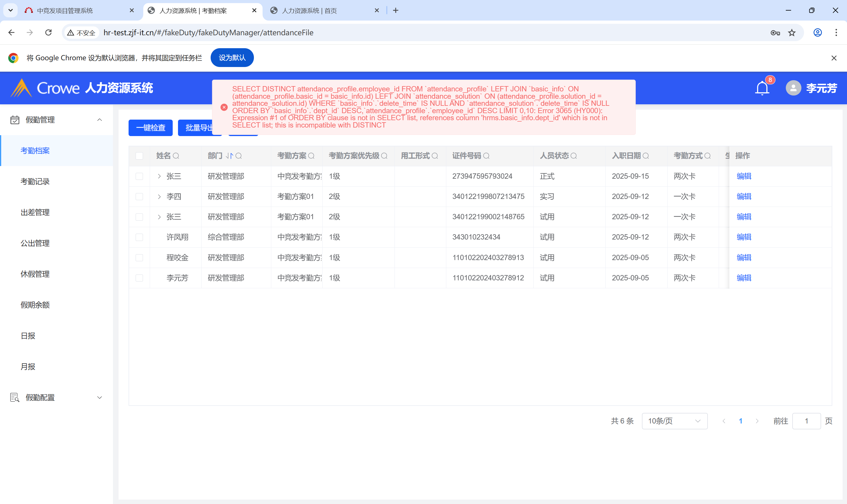Screen dimensions: 847x504
Task: Click the search icon beside 入职日期 header
Action: click(646, 156)
